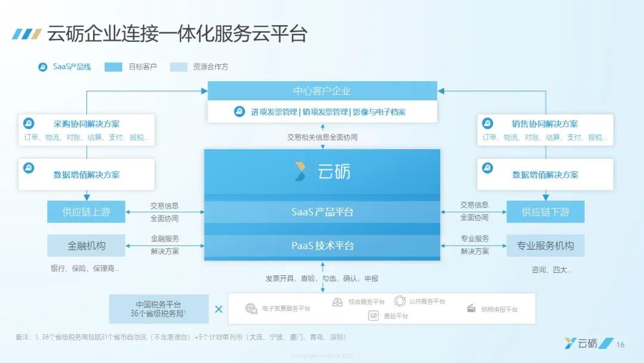644x363 pixels.
Task: Click the 订单、物流、对账 subtitle under 销售协同解决方案
Action: (x=544, y=137)
